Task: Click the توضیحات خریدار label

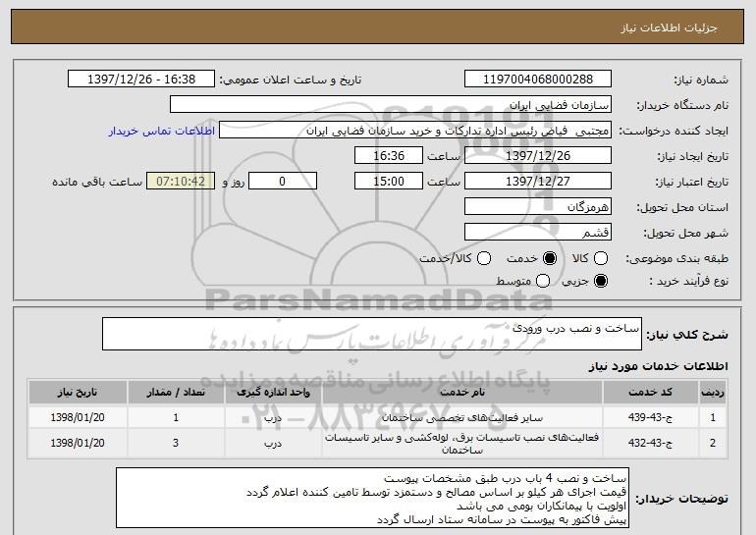Action: click(681, 499)
